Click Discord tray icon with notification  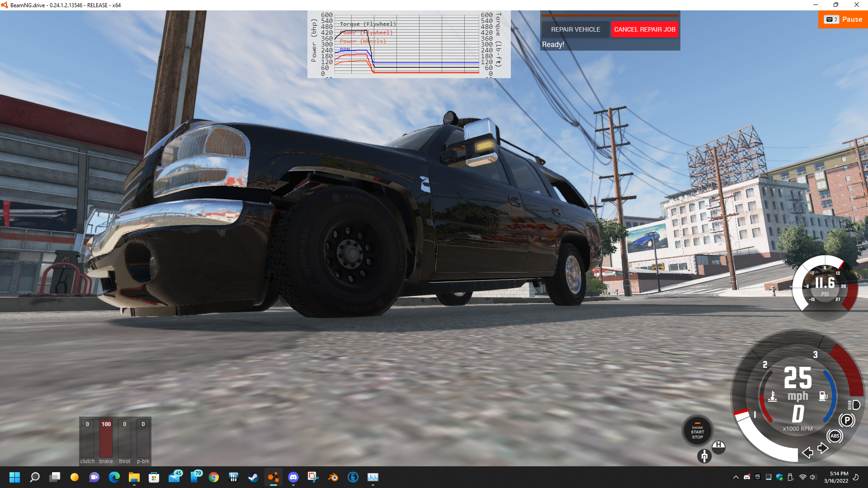[x=747, y=477]
